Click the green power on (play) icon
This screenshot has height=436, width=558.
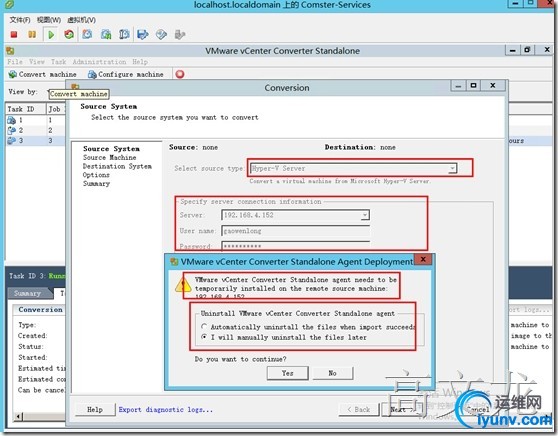(51, 35)
